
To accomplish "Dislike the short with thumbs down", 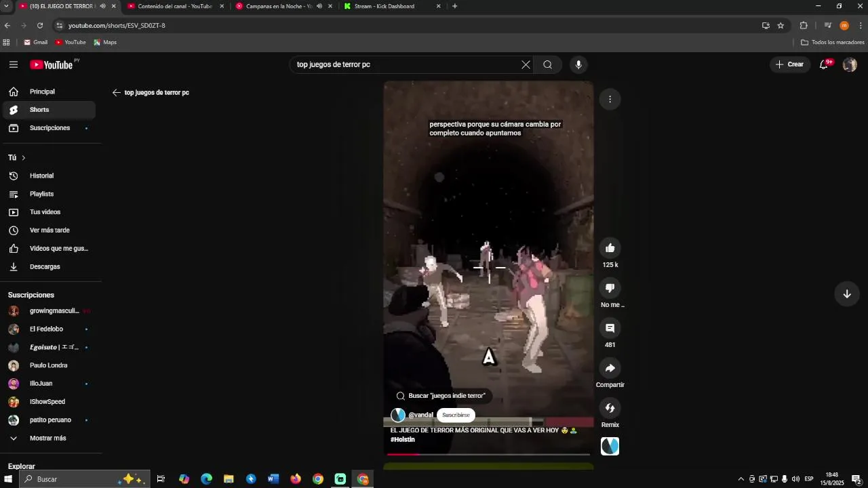I will click(610, 288).
